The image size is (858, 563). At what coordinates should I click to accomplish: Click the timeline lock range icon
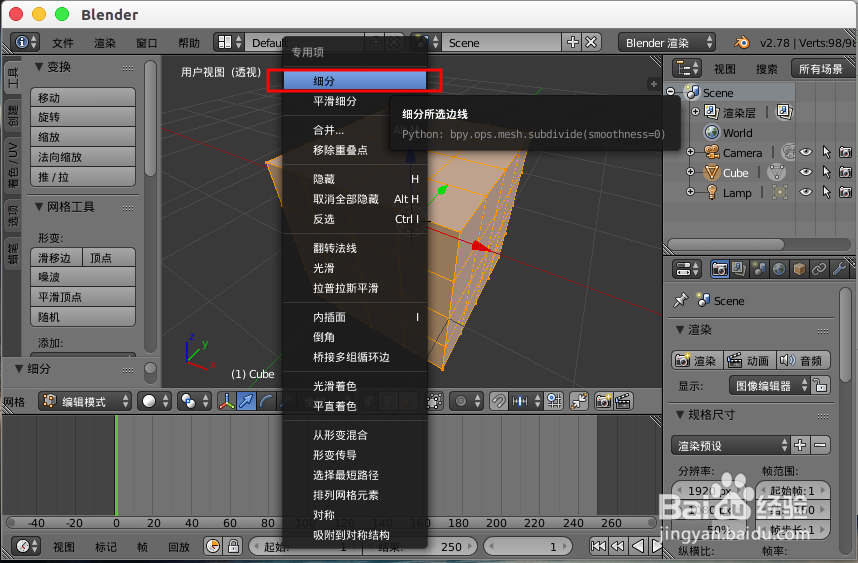(233, 546)
